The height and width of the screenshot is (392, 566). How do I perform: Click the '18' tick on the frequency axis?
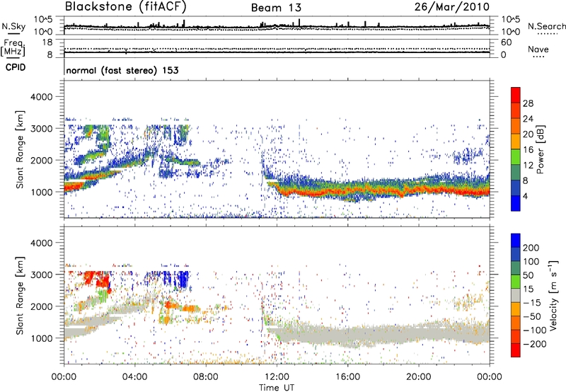pyautogui.click(x=47, y=42)
